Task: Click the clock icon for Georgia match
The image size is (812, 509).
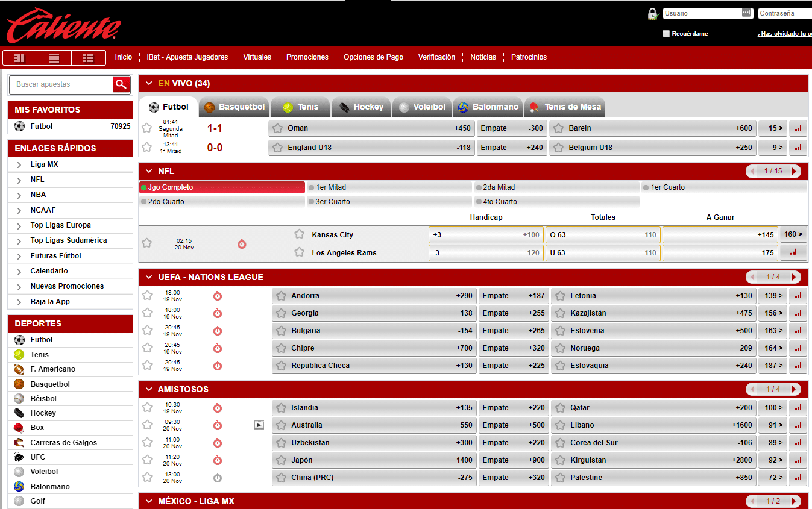Action: click(218, 313)
